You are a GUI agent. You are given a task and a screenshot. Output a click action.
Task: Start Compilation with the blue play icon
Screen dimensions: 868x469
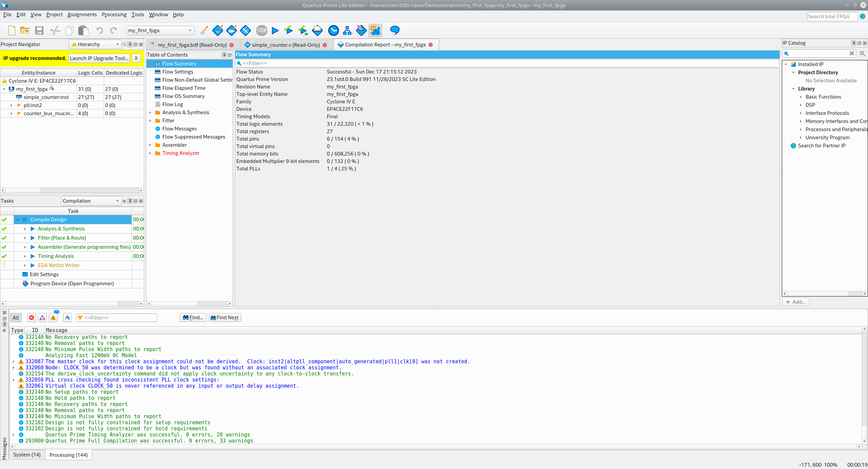pos(275,30)
